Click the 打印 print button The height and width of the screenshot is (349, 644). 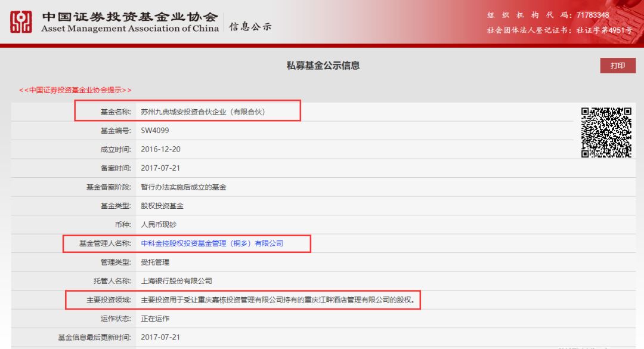618,66
